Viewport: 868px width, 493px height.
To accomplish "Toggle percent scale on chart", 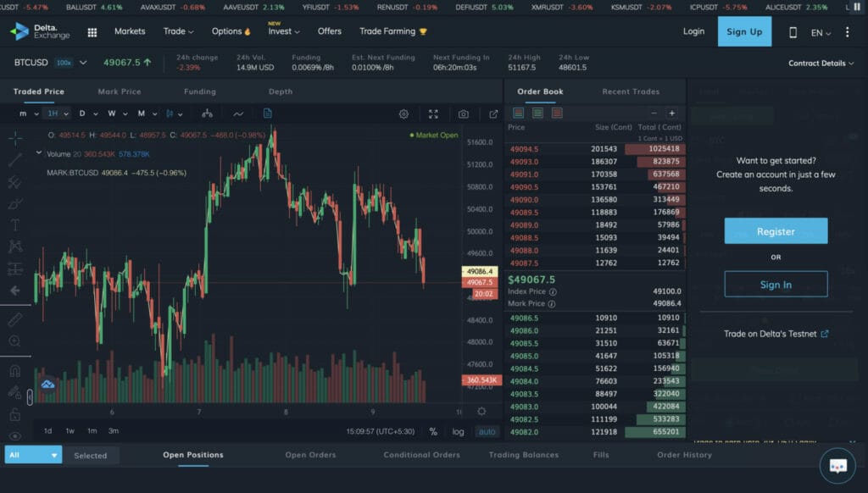I will coord(433,431).
